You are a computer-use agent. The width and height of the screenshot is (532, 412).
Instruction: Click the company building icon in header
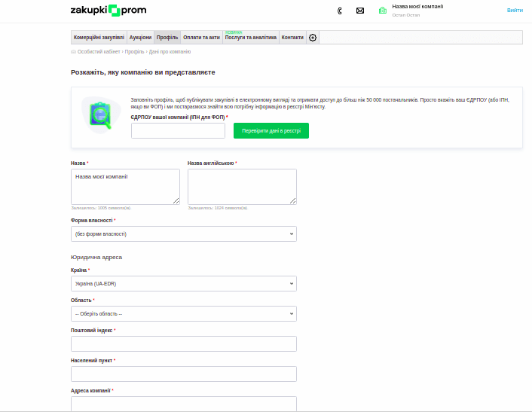(383, 11)
